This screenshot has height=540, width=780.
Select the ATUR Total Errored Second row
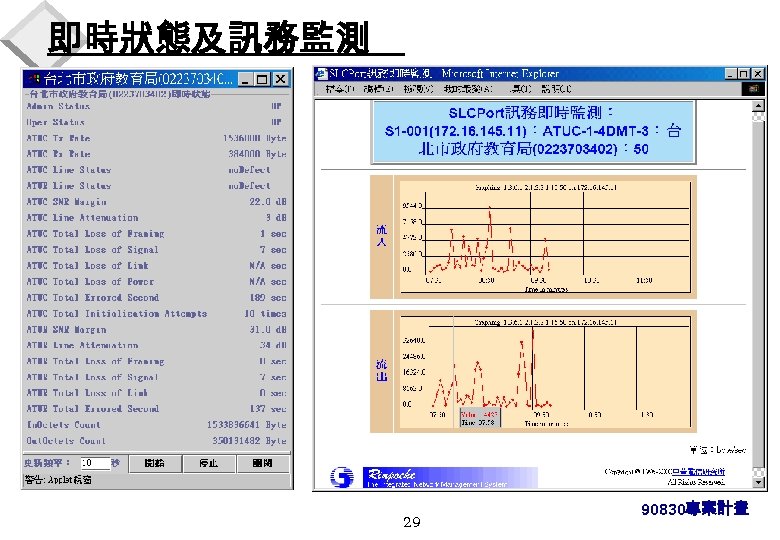[x=156, y=409]
